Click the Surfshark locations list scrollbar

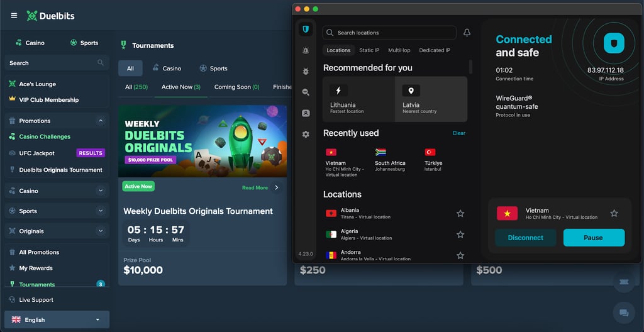(470, 67)
